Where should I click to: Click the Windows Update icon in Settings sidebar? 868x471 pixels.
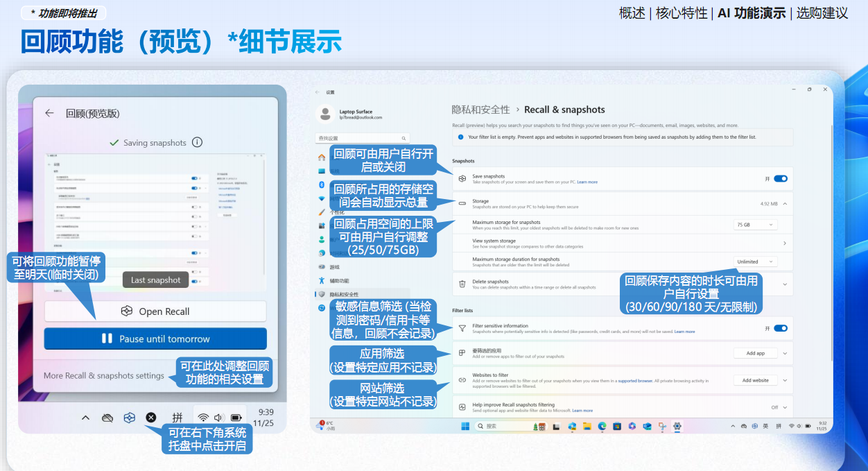click(x=322, y=307)
